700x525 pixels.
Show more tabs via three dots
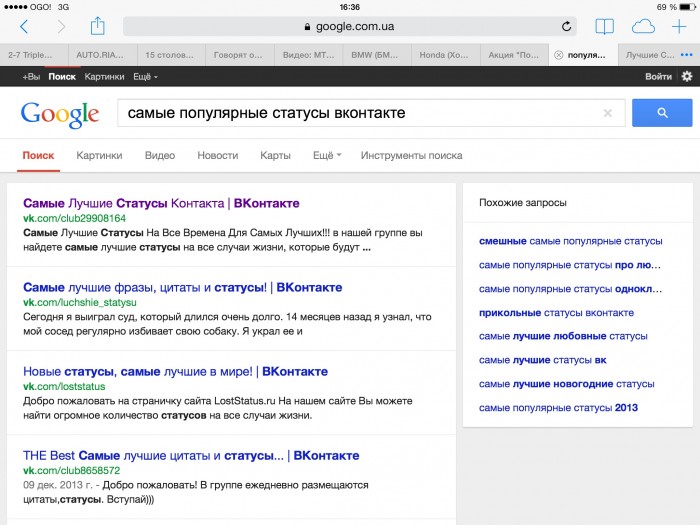click(687, 55)
